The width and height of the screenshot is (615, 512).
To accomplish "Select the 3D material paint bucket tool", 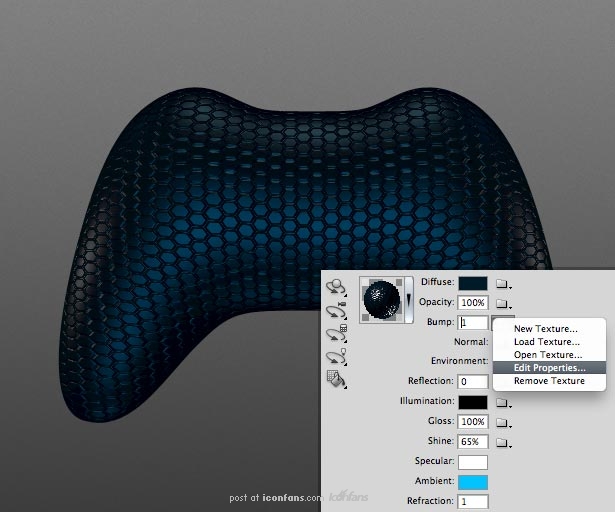I will 336,379.
